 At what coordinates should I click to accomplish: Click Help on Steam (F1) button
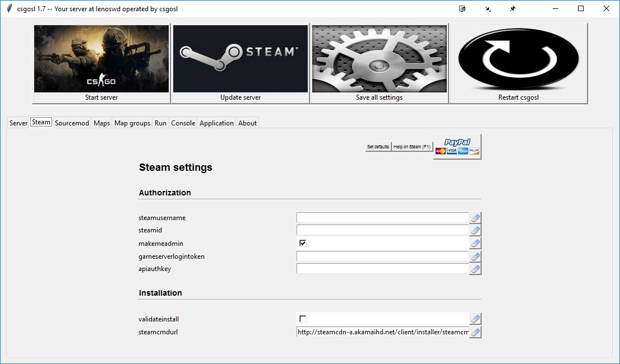pos(412,147)
